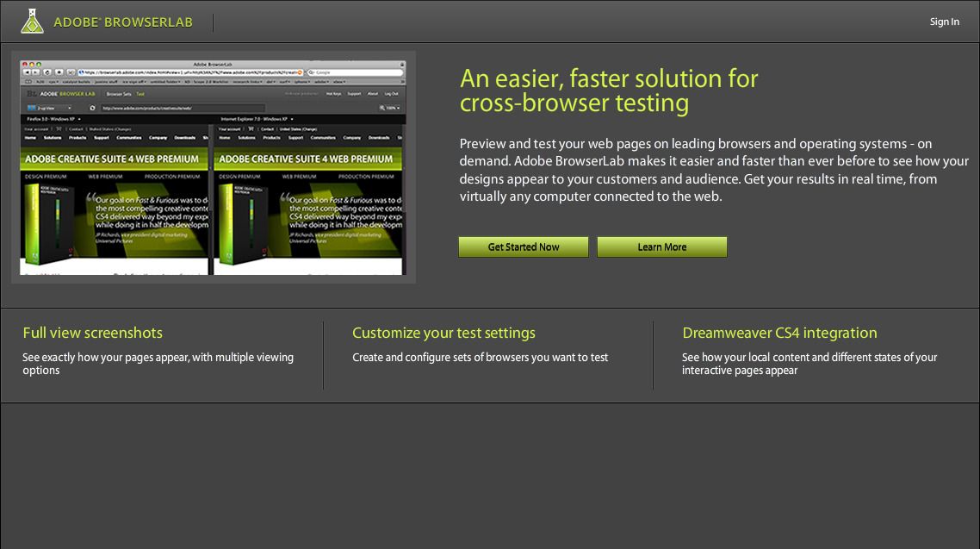The height and width of the screenshot is (549, 980).
Task: Open the 2-up View dropdown
Action: [69, 108]
